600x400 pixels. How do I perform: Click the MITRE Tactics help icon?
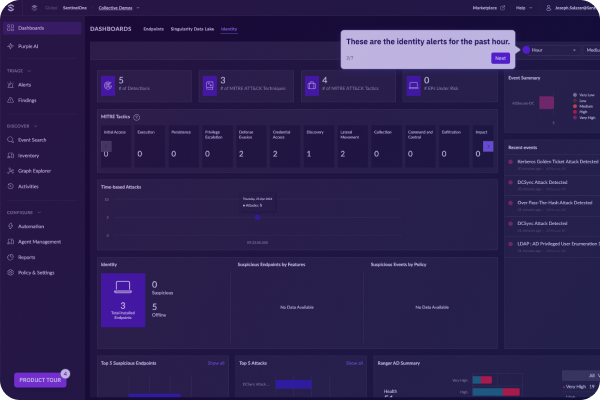pyautogui.click(x=136, y=117)
